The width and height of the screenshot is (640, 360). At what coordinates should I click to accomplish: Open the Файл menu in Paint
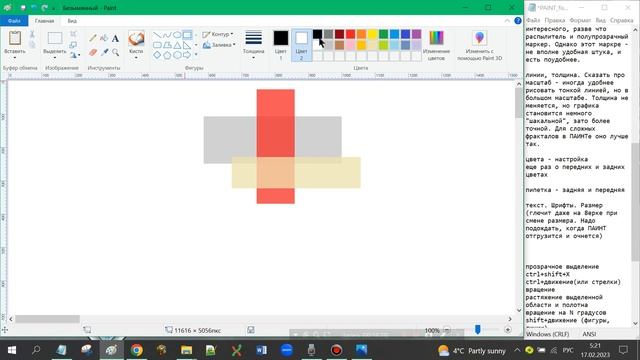(14, 20)
